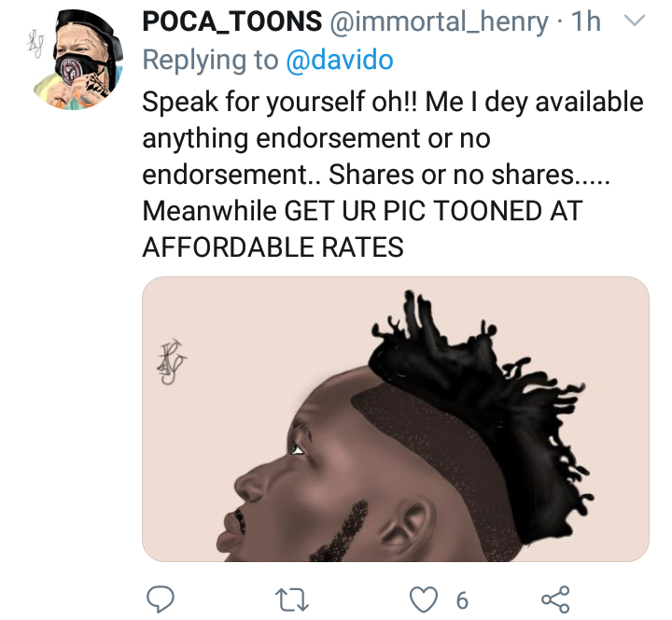Open the share icon options
Viewport: 672px width, 620px height.
pyautogui.click(x=555, y=599)
